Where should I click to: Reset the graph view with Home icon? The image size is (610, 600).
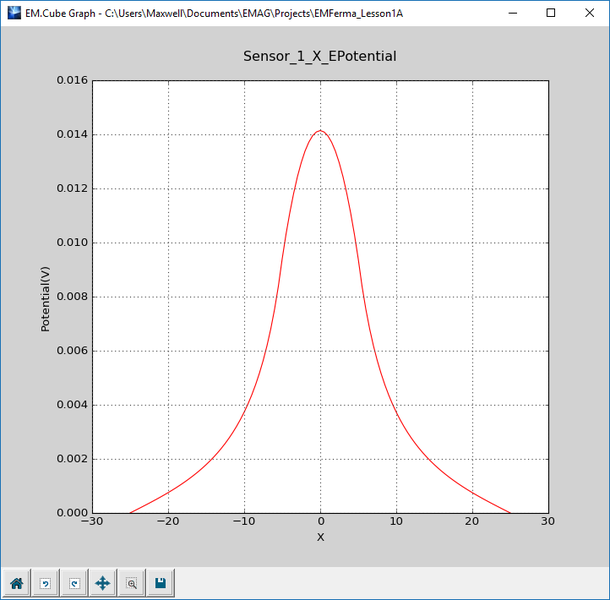point(17,582)
